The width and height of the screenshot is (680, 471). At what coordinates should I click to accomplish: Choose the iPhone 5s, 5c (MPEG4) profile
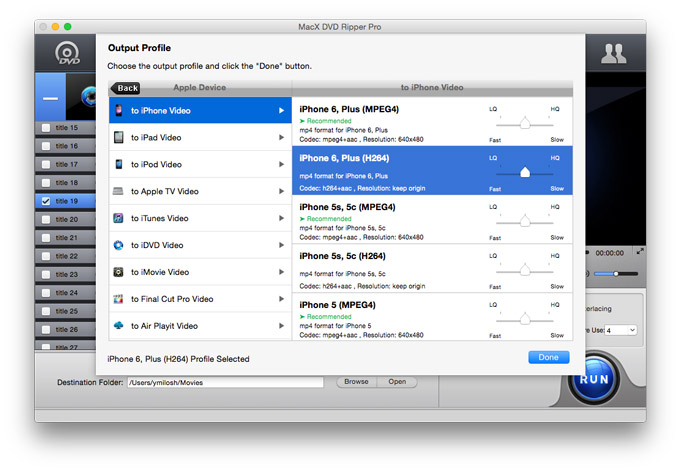[432, 219]
